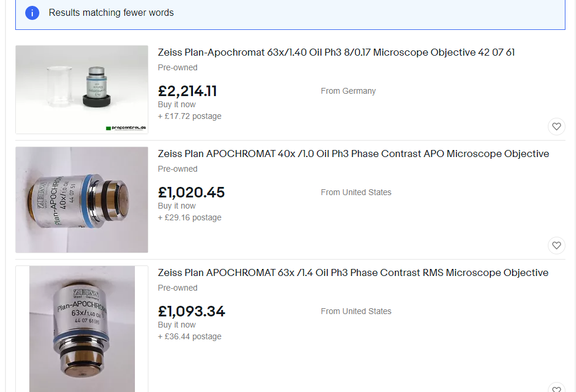576x392 pixels.
Task: Select the £1,093.34 price
Action: click(191, 311)
